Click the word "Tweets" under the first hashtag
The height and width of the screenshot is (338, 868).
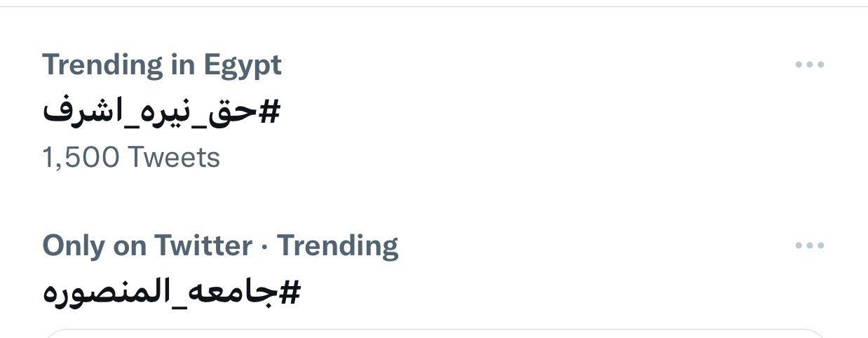point(173,157)
